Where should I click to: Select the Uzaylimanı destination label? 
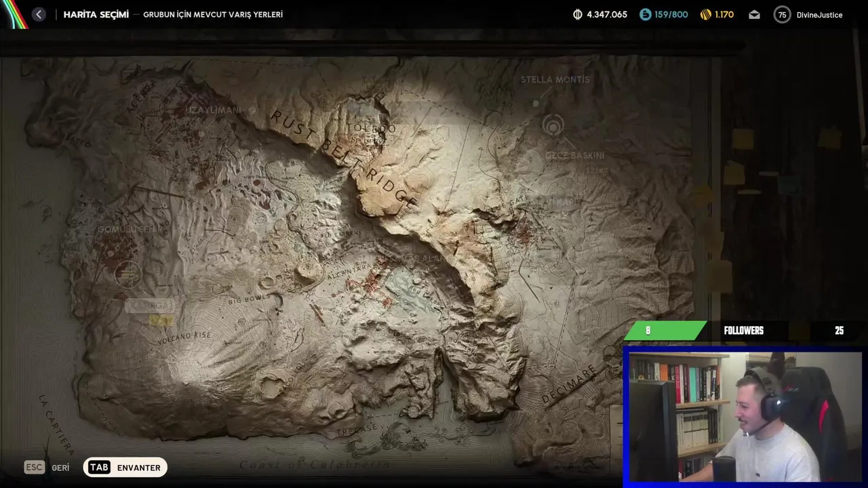[x=213, y=110]
